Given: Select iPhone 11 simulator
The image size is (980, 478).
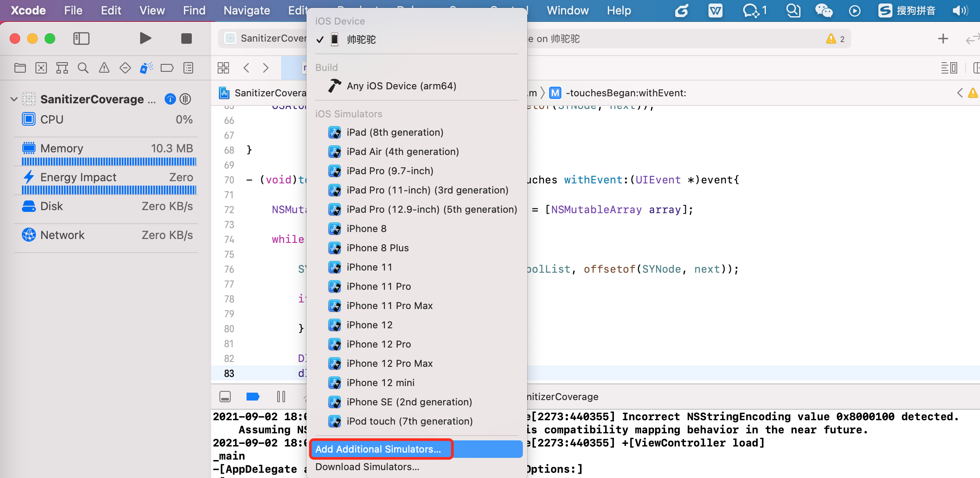Looking at the screenshot, I should [416, 267].
